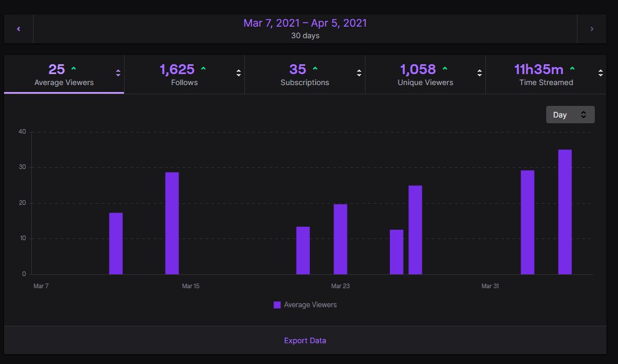The width and height of the screenshot is (618, 364).
Task: Click green trend arrow beside 1,625 Follows
Action: (203, 69)
